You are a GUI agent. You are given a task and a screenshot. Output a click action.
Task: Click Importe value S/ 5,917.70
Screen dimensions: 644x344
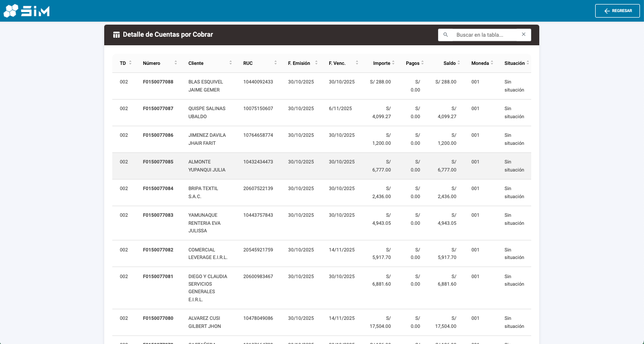coord(382,253)
